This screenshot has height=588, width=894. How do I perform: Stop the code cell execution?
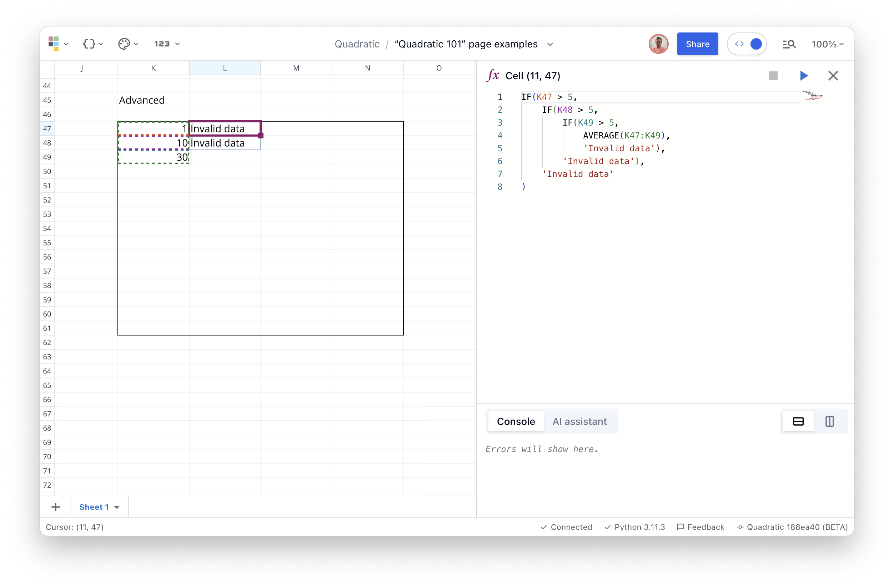click(x=773, y=76)
